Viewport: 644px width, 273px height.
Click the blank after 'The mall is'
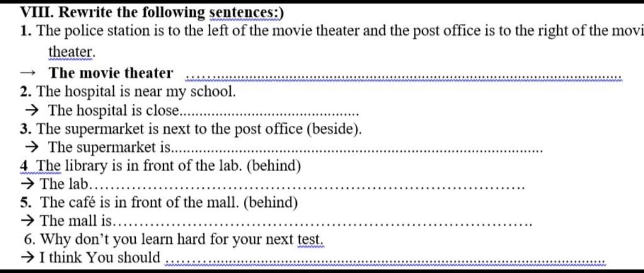click(x=322, y=224)
